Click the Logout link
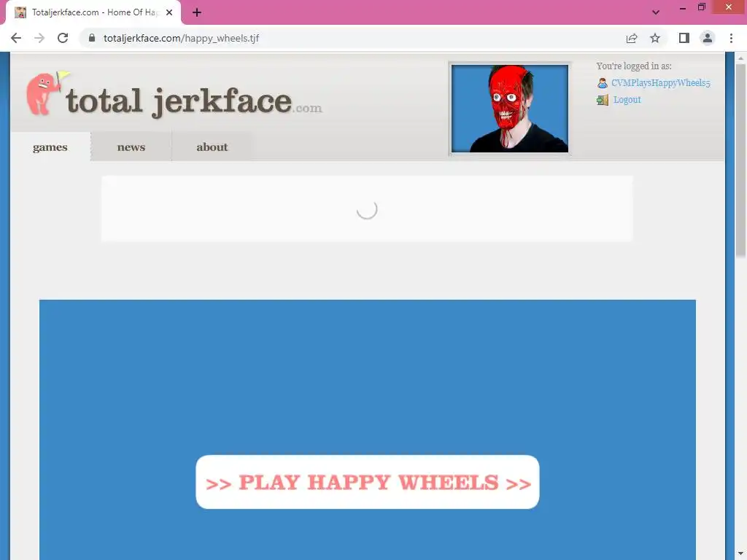The width and height of the screenshot is (747, 560). [627, 99]
